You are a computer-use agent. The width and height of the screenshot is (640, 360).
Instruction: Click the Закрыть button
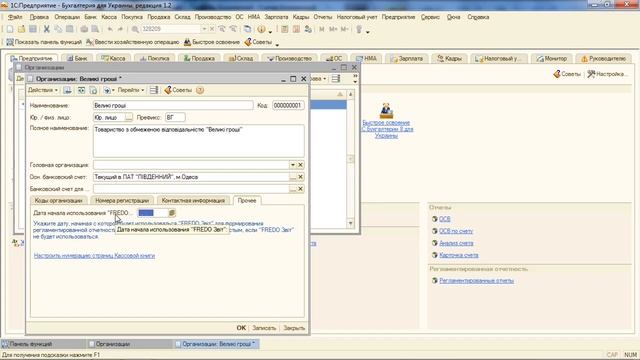(294, 328)
